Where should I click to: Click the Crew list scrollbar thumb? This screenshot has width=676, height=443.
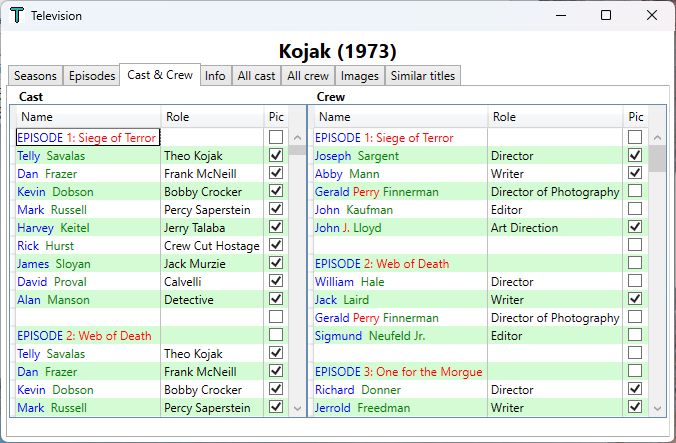point(657,159)
